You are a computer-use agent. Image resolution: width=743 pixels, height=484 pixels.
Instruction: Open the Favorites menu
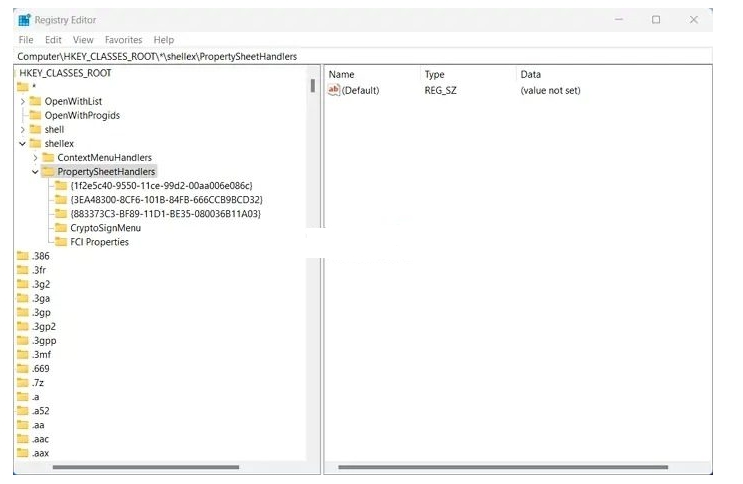pos(123,40)
